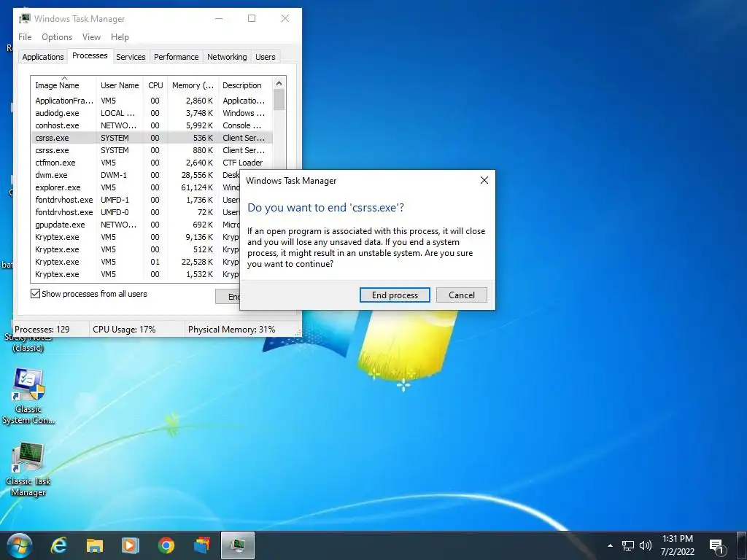Click the Task Manager title bar icon
Screen dimensions: 747x560
pyautogui.click(x=25, y=18)
